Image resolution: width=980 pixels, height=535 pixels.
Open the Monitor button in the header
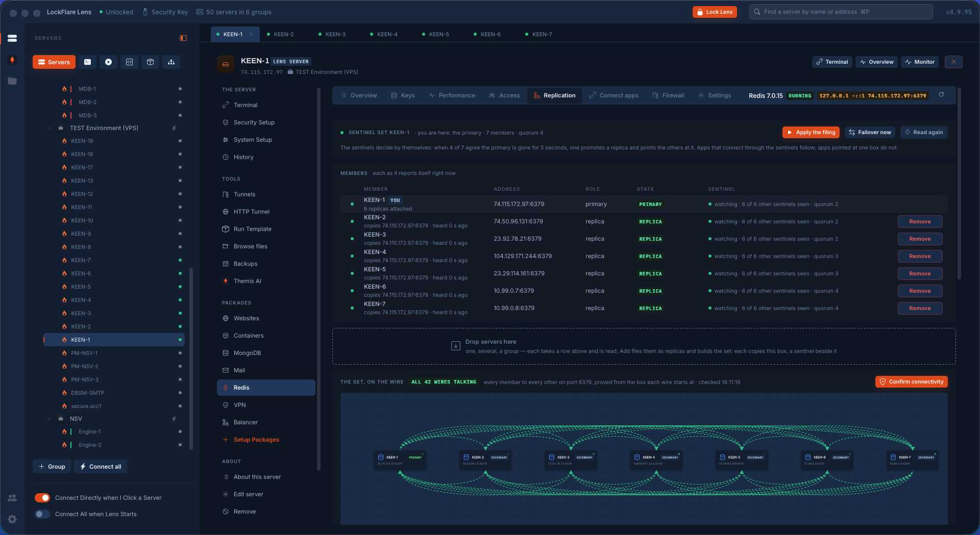pos(920,62)
